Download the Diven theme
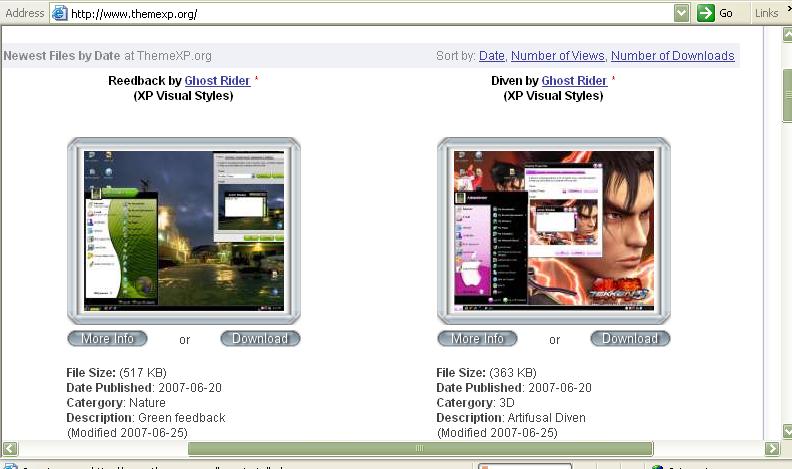Viewport: 792px width, 469px height. [630, 338]
